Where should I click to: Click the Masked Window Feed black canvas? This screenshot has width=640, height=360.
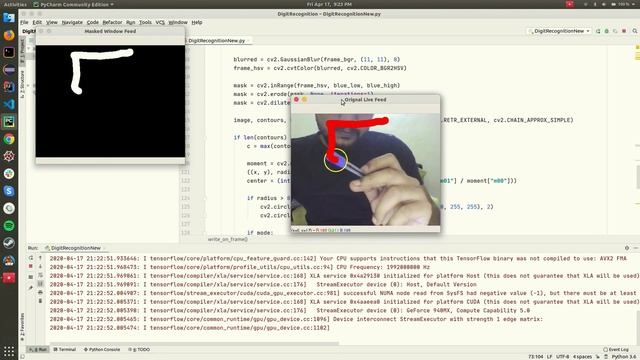[110, 101]
